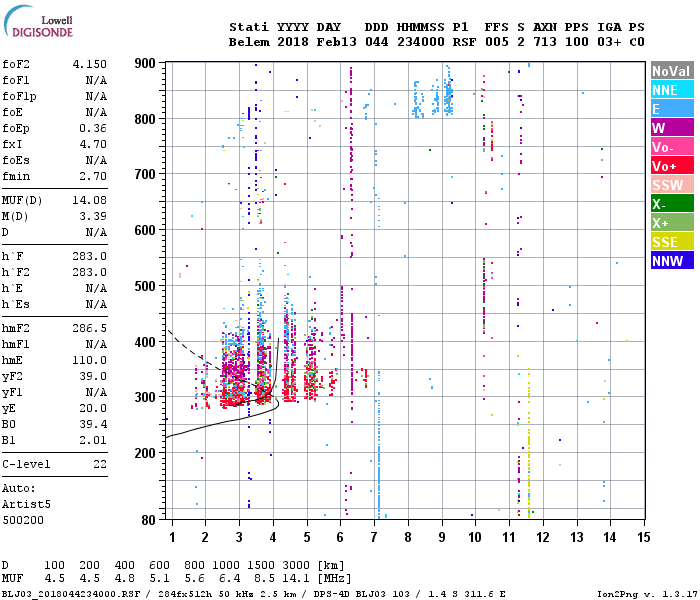Click the SSE yellow legend swatch
The width and height of the screenshot is (700, 600).
672,242
